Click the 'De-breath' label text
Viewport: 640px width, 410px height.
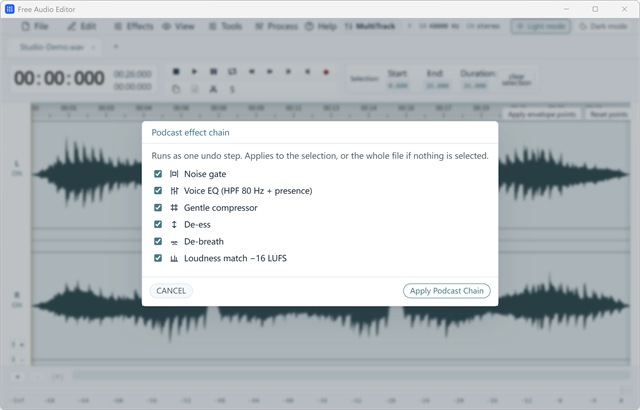pos(204,242)
